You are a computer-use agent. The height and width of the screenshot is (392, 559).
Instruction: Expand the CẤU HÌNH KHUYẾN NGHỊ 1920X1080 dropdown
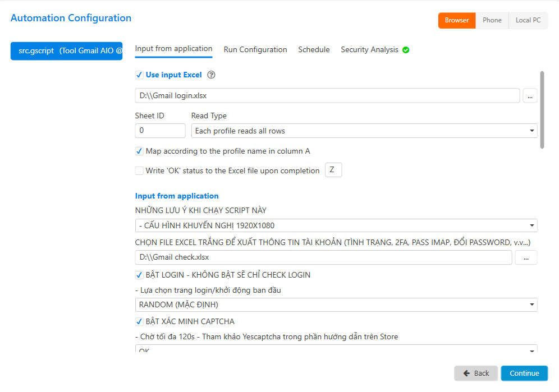click(336, 225)
